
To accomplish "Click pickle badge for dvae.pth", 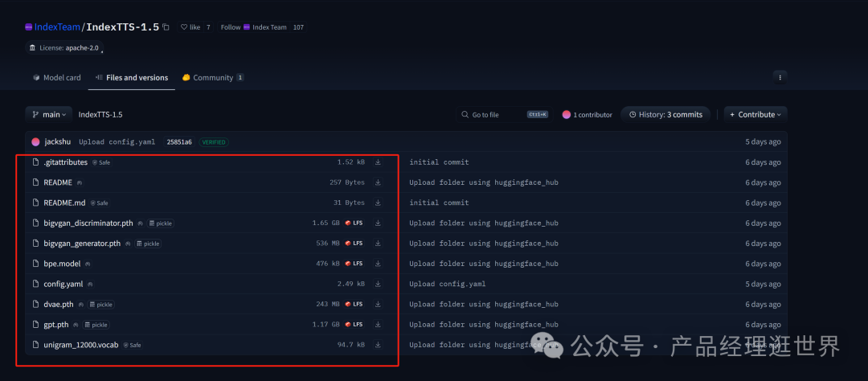I will (101, 304).
